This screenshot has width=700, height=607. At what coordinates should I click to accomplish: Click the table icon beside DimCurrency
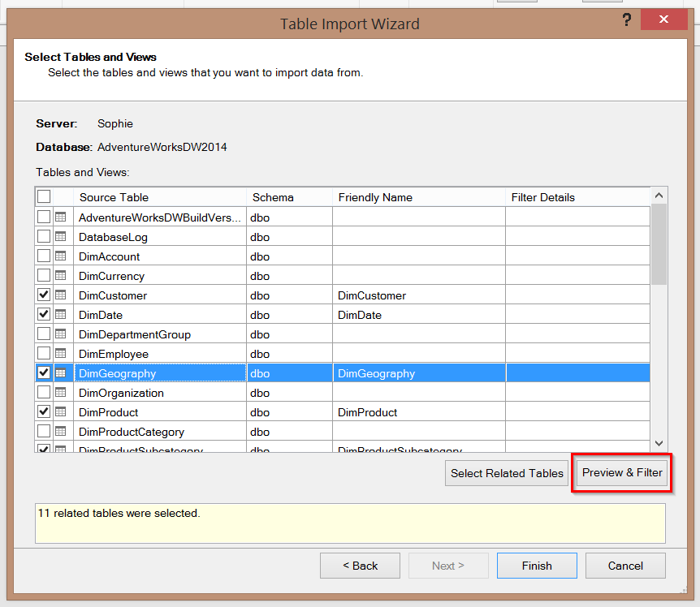pos(61,276)
